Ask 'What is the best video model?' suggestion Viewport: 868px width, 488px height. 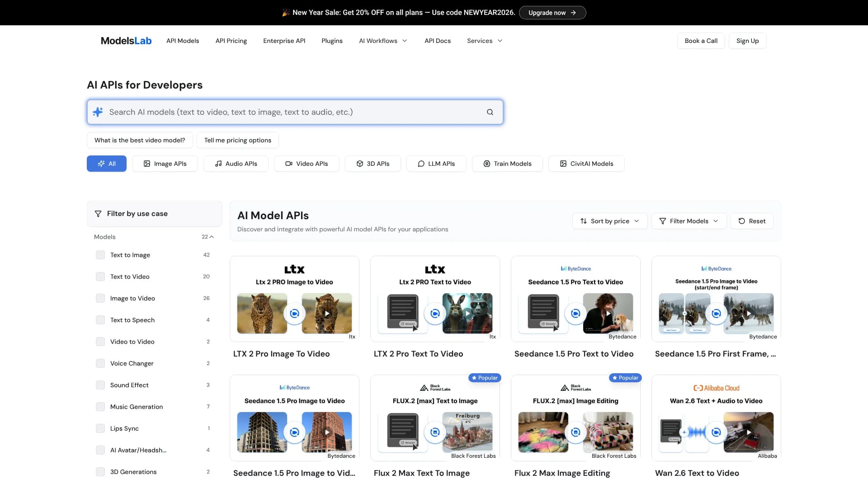tap(140, 140)
